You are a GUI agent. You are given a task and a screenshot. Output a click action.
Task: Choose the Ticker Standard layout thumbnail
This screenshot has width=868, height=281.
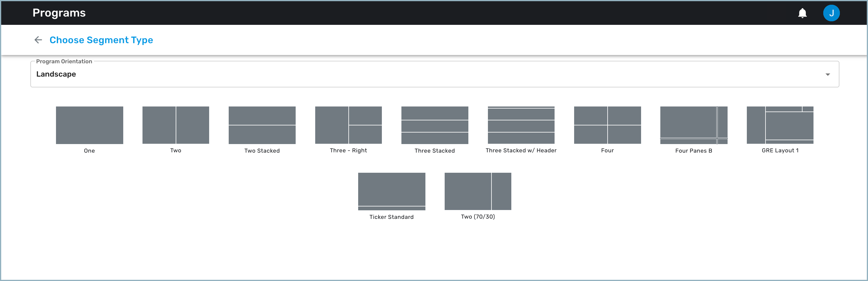[x=392, y=191]
